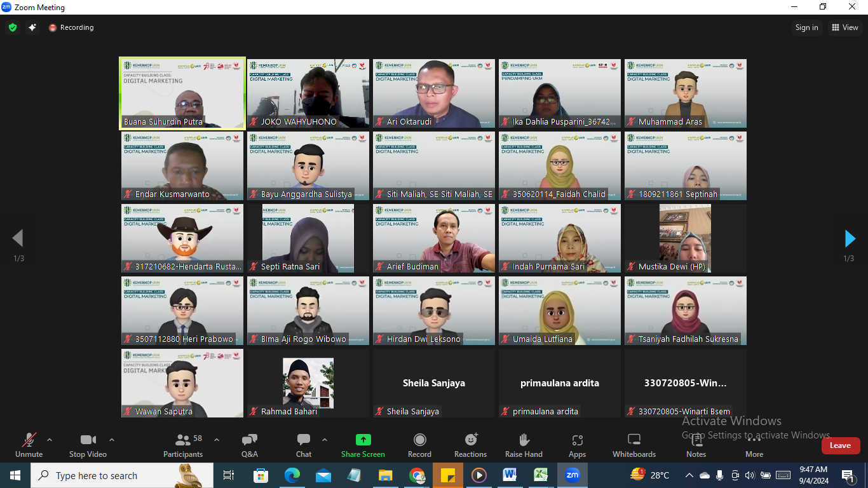Click the green encryption shield icon

pos(12,27)
